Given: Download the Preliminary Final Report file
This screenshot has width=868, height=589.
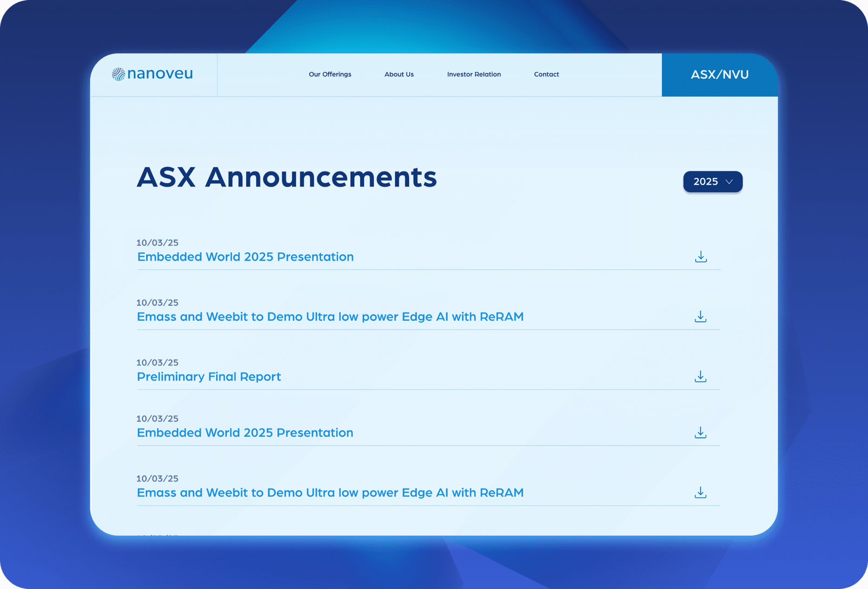Looking at the screenshot, I should pos(700,376).
